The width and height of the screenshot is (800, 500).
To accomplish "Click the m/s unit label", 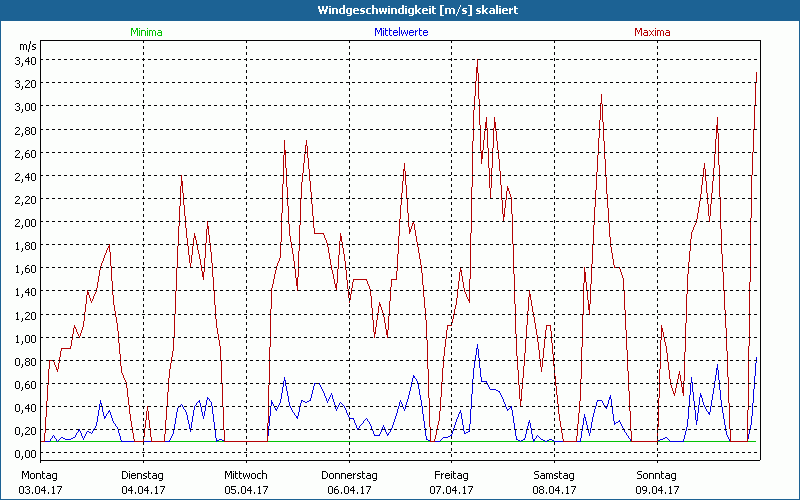I will [x=27, y=46].
